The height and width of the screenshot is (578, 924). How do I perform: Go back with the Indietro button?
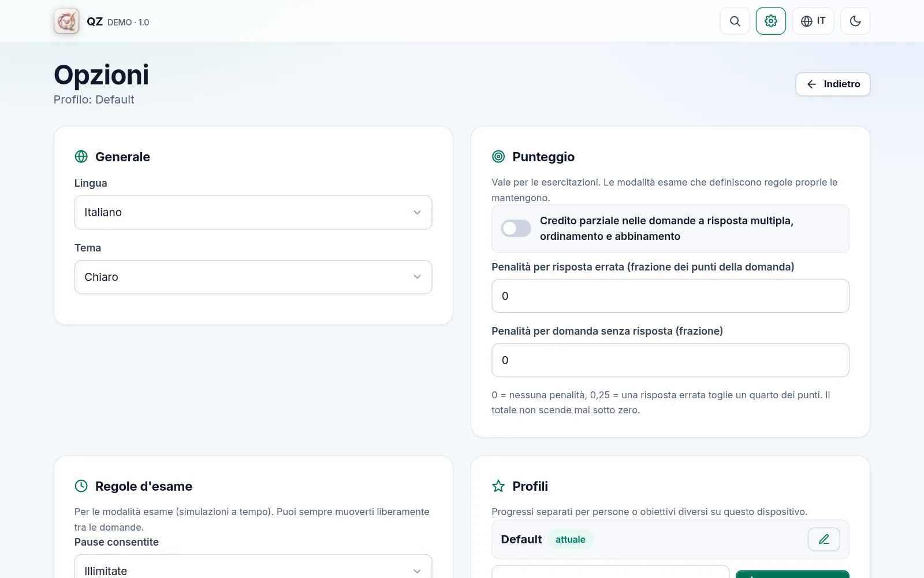pos(833,84)
